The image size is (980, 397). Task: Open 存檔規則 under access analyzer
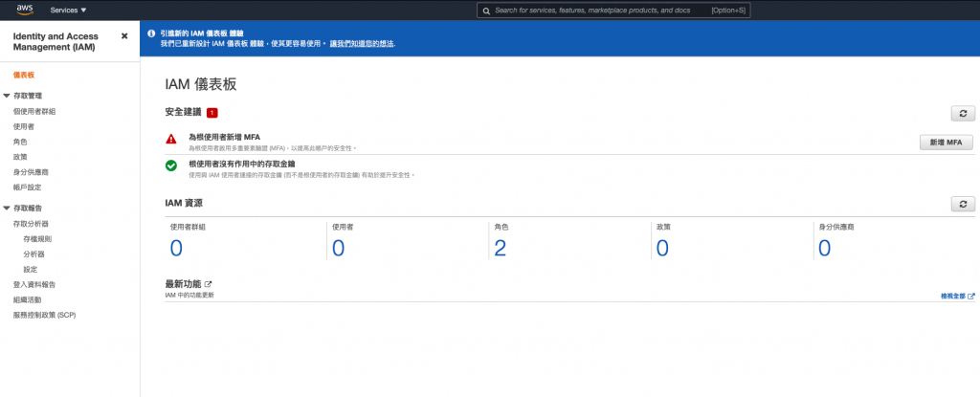[37, 239]
